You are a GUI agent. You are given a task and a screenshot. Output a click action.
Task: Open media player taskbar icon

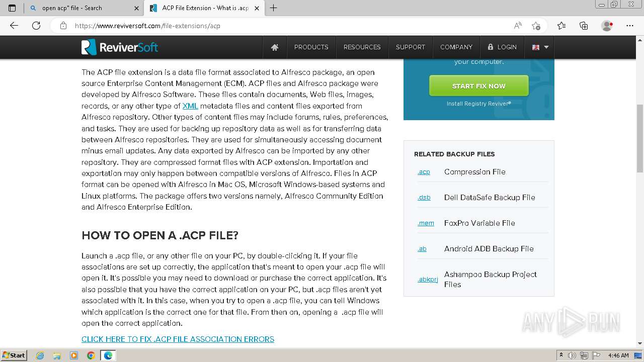pyautogui.click(x=74, y=355)
